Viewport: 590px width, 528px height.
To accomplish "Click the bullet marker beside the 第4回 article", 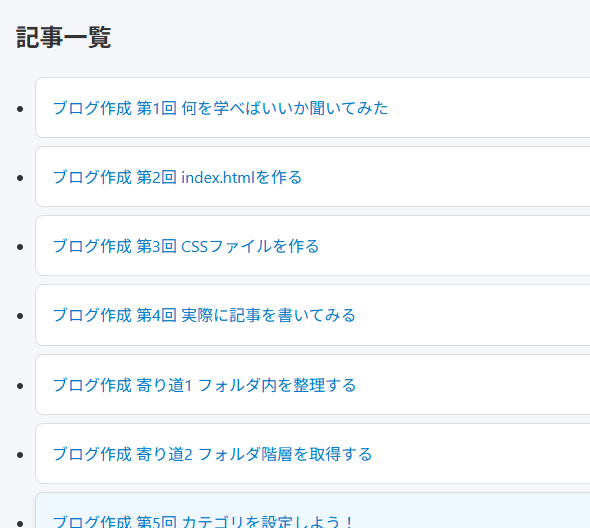I will point(20,316).
